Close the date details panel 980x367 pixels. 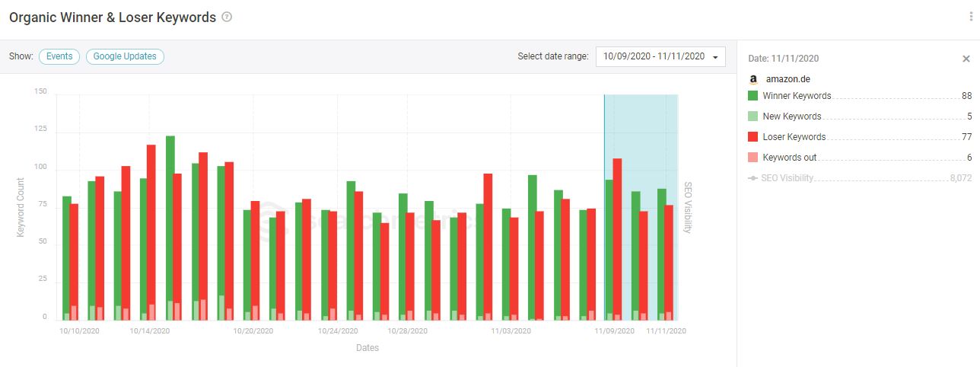pyautogui.click(x=966, y=59)
